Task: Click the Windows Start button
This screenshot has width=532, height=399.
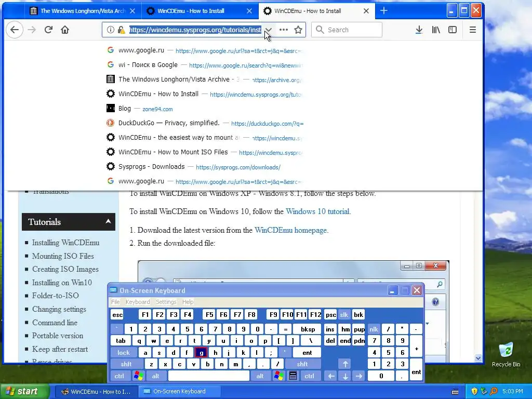Action: (24, 392)
